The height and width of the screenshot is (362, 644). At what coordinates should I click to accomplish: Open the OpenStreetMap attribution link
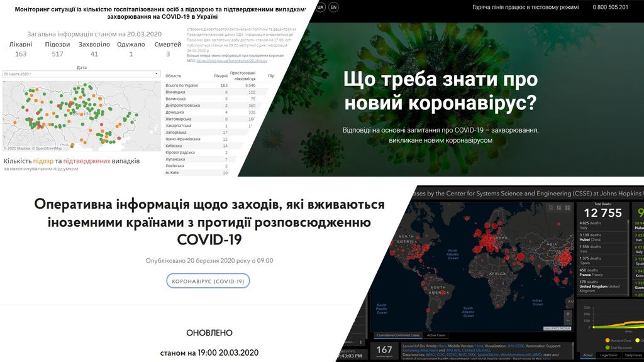click(x=48, y=148)
